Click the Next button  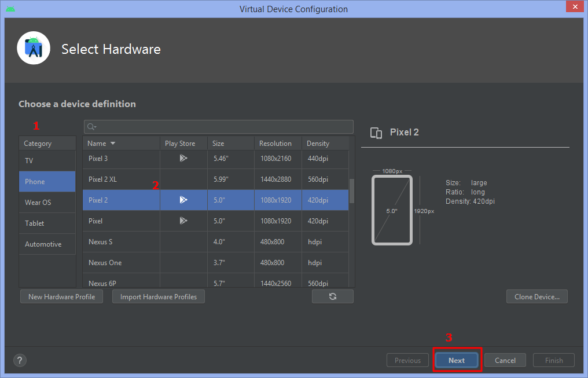tap(457, 361)
